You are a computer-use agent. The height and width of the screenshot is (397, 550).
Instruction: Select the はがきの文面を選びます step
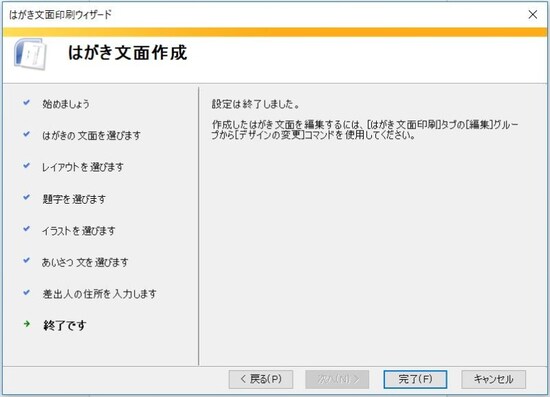click(91, 135)
